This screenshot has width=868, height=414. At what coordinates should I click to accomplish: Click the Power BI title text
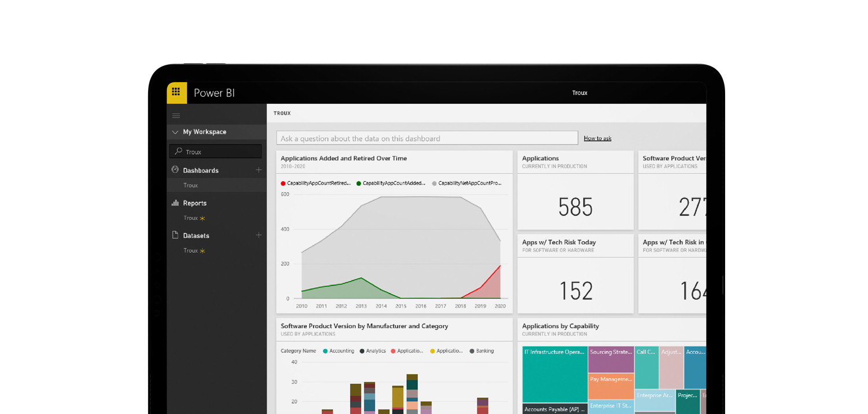pos(214,93)
